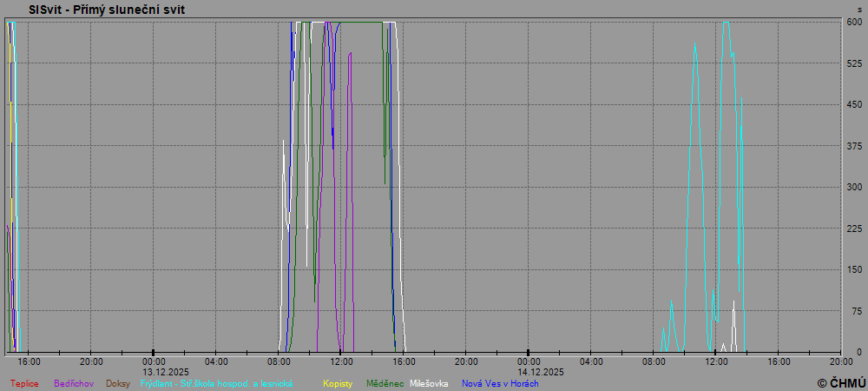Select the 375 y-axis tick label

pos(854,146)
